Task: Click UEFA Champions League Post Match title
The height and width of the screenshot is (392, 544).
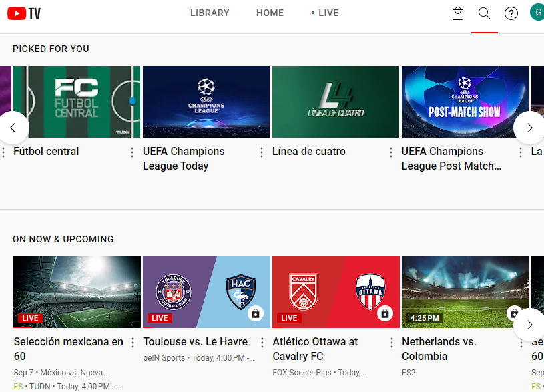Action: click(451, 159)
